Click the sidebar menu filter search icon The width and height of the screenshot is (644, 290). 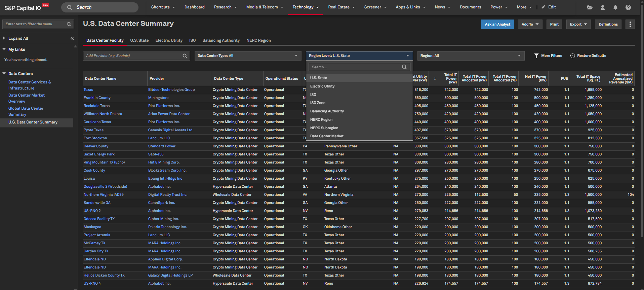point(69,24)
